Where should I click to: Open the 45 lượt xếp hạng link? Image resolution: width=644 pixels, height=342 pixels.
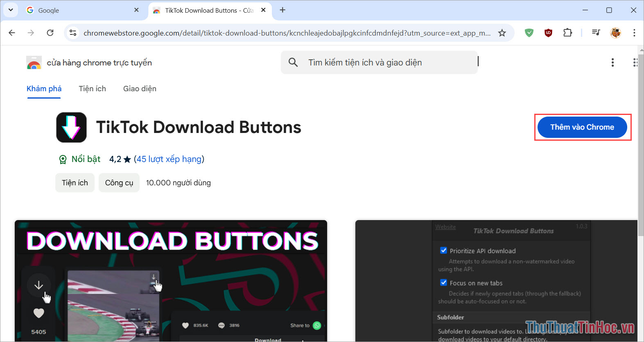tap(169, 159)
